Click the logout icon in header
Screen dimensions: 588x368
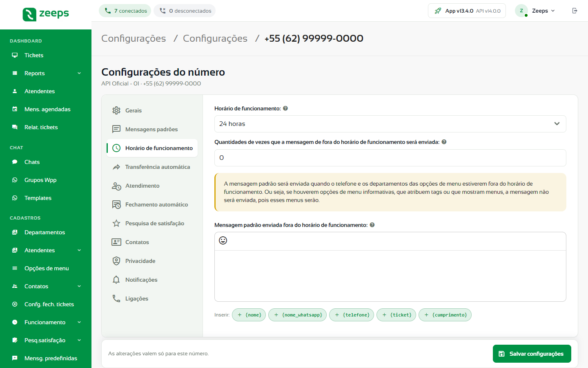click(x=575, y=11)
